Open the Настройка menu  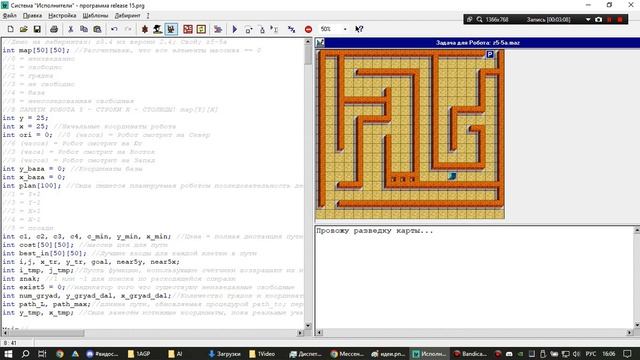coord(62,16)
